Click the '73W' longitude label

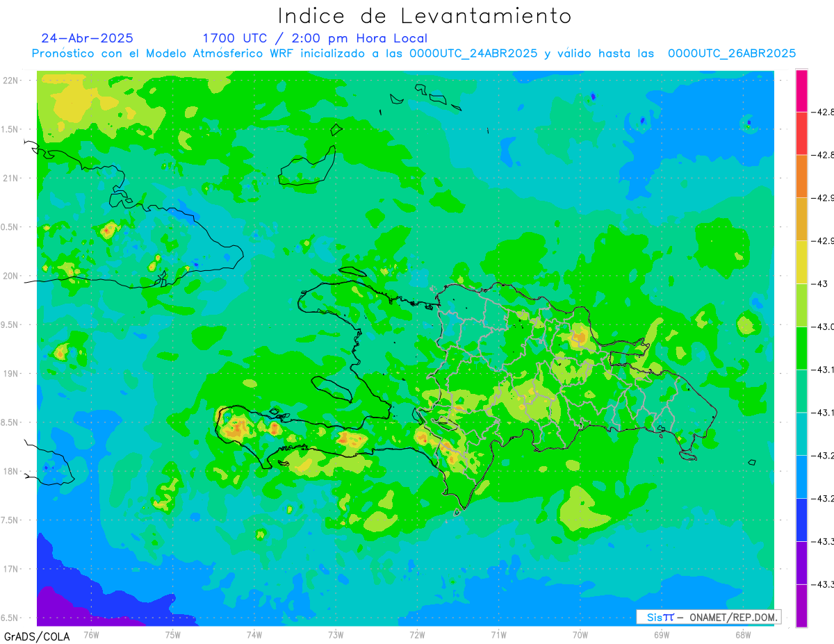336,634
